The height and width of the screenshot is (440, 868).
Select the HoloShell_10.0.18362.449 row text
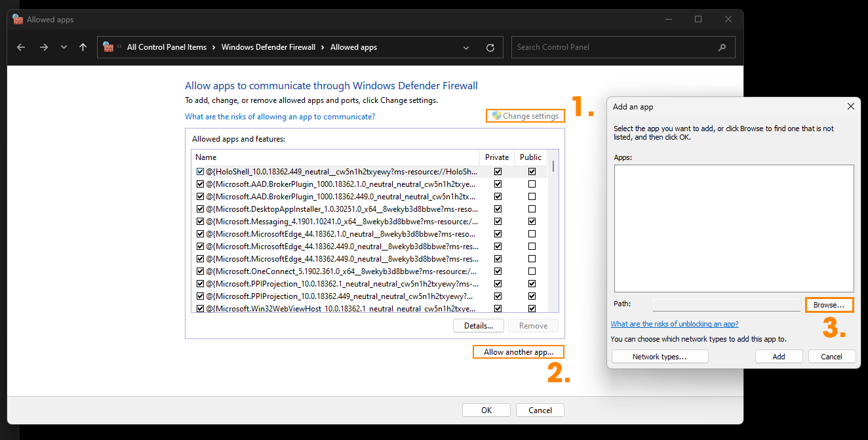(x=342, y=172)
